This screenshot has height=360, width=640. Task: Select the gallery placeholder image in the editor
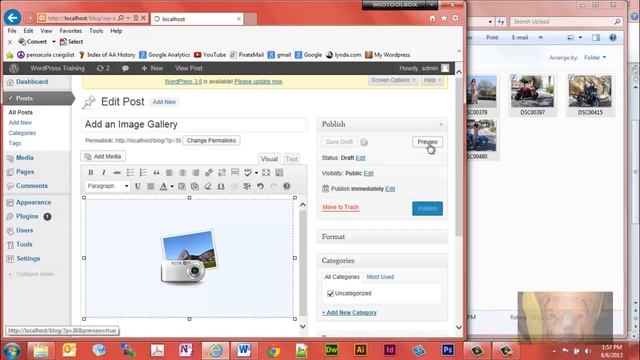point(189,257)
